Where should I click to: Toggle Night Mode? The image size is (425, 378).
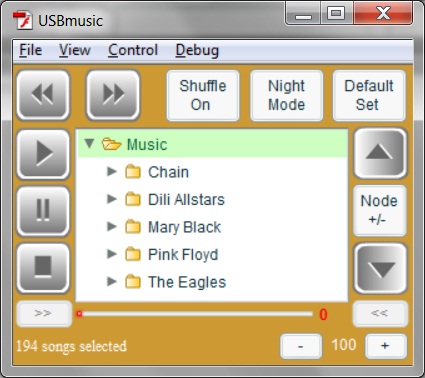click(x=286, y=95)
